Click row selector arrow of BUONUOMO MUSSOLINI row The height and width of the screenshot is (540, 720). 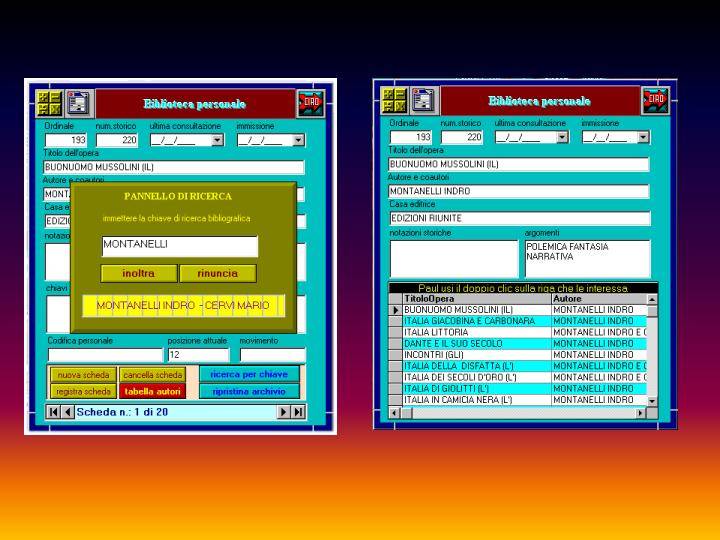[x=395, y=310]
